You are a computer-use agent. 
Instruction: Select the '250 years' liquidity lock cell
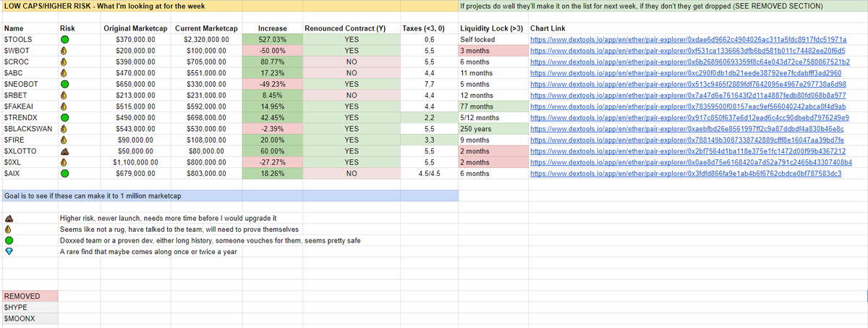[493, 129]
